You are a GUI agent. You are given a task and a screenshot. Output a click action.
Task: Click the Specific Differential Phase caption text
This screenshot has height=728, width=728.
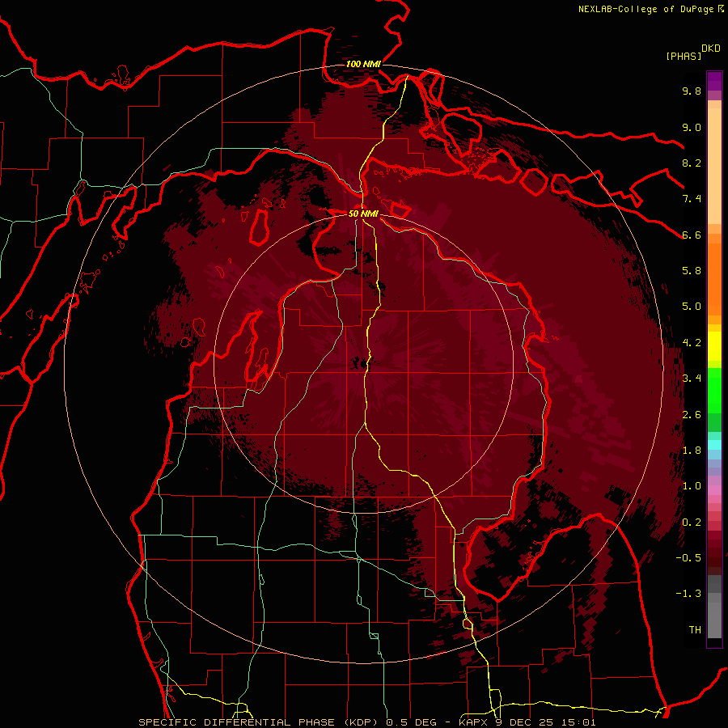pyautogui.click(x=366, y=722)
